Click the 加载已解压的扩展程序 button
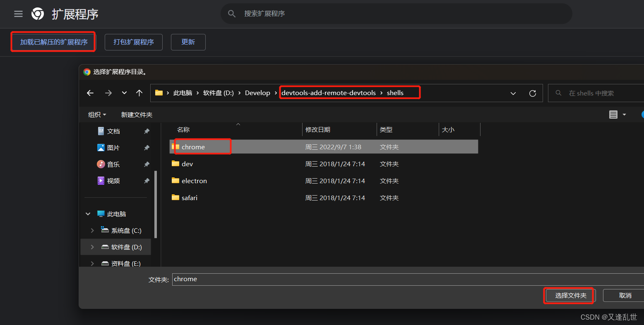This screenshot has height=325, width=644. (53, 42)
